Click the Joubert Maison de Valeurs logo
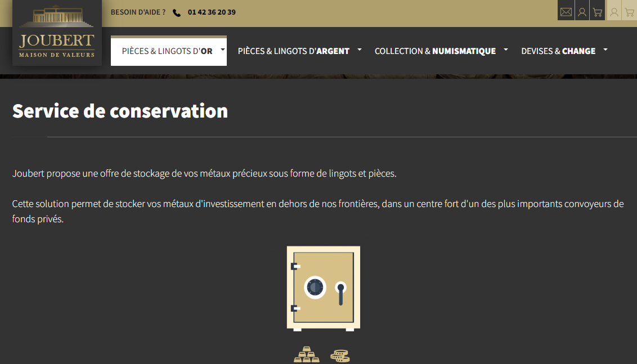 pos(57,34)
